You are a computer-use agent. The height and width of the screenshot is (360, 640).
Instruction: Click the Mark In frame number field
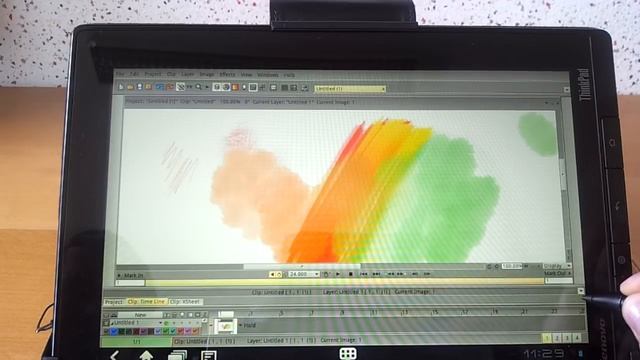tap(130, 282)
